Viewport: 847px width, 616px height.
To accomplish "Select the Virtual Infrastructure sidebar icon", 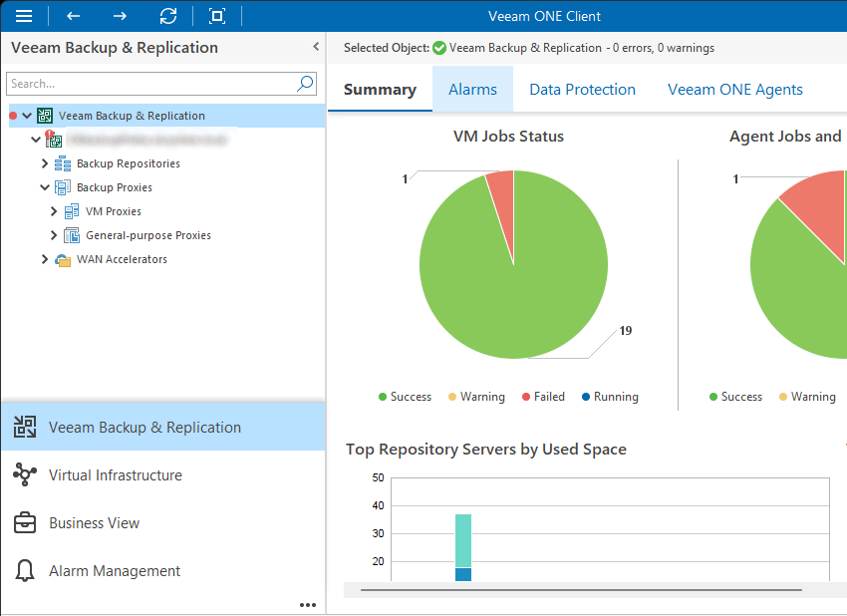I will click(24, 474).
